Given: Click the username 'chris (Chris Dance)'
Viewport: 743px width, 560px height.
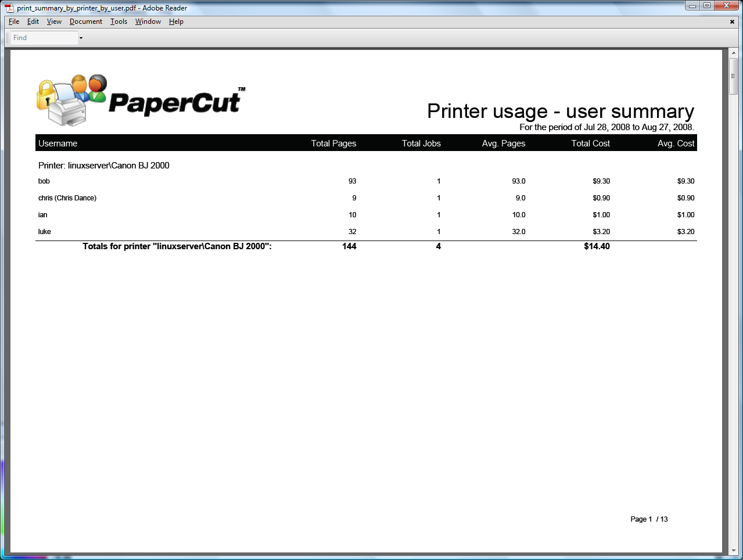Looking at the screenshot, I should click(x=67, y=198).
